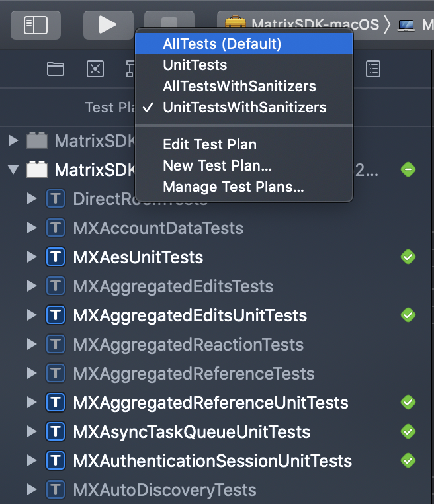
Task: Select New Test Plan… entry
Action: tap(244, 165)
